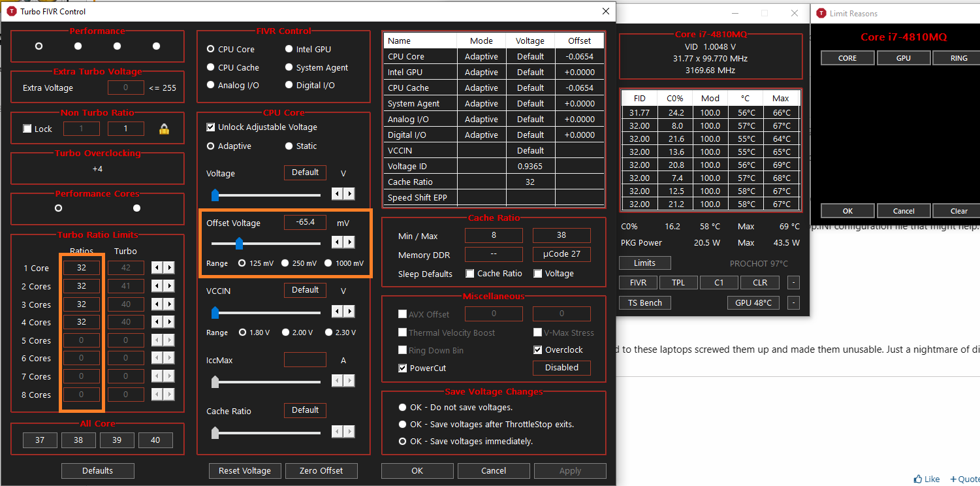Select first Performance profile radio button
Viewport: 980px width, 486px height.
tap(39, 46)
